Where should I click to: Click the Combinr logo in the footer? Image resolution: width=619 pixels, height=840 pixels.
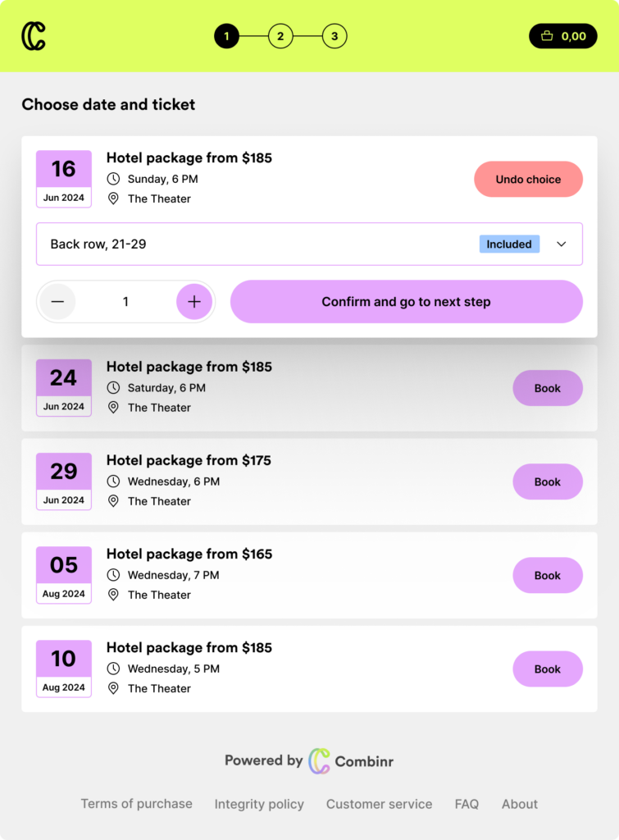pos(319,761)
